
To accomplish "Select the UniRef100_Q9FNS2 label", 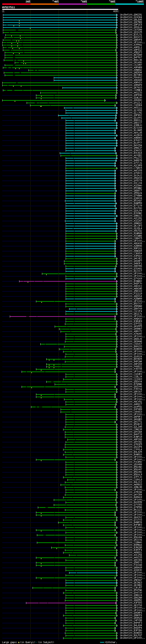I will (x=131, y=115).
